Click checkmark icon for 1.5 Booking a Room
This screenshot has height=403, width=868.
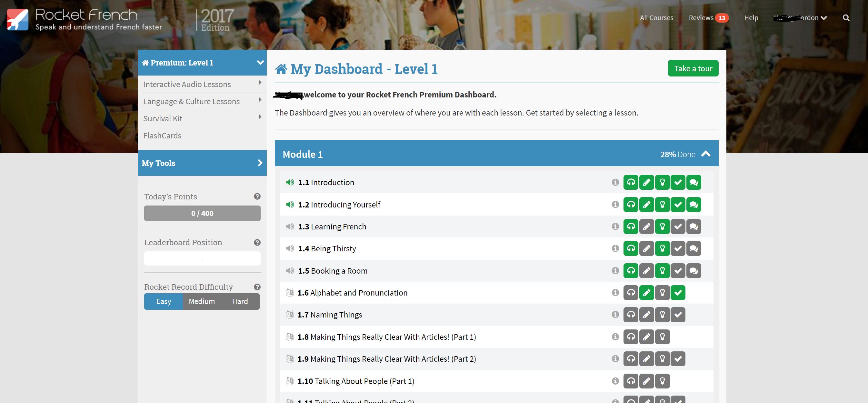tap(678, 271)
